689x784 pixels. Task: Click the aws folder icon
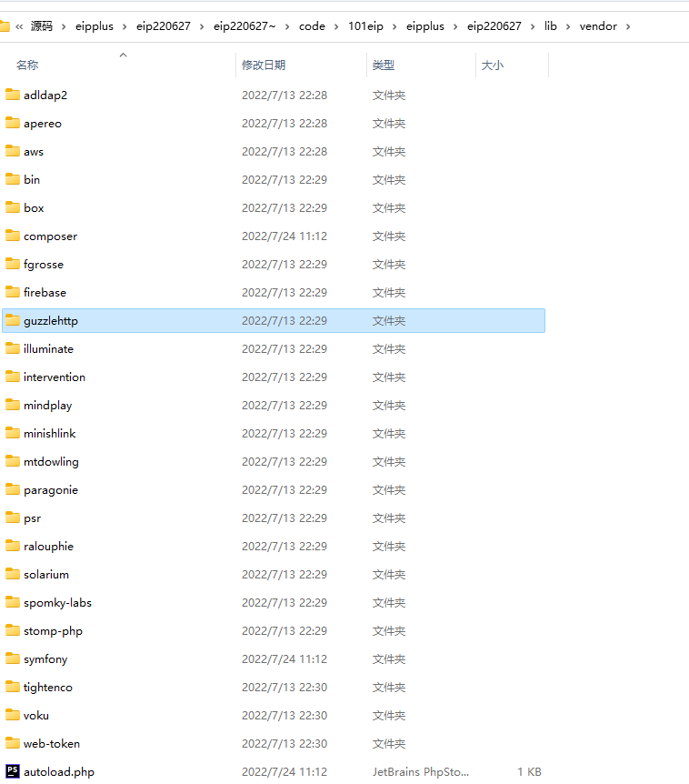click(13, 151)
